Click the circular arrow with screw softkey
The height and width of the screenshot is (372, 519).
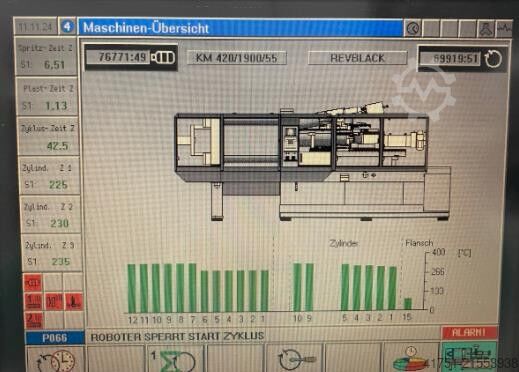294,359
